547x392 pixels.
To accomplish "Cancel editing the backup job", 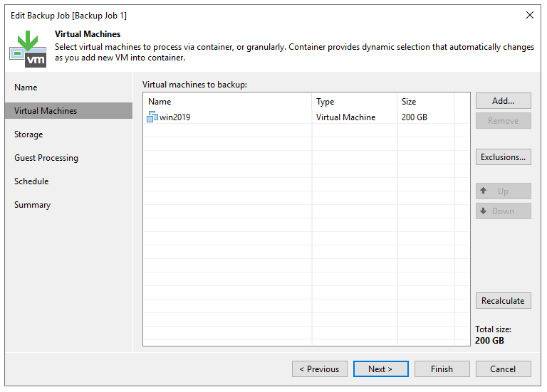I will coord(503,369).
